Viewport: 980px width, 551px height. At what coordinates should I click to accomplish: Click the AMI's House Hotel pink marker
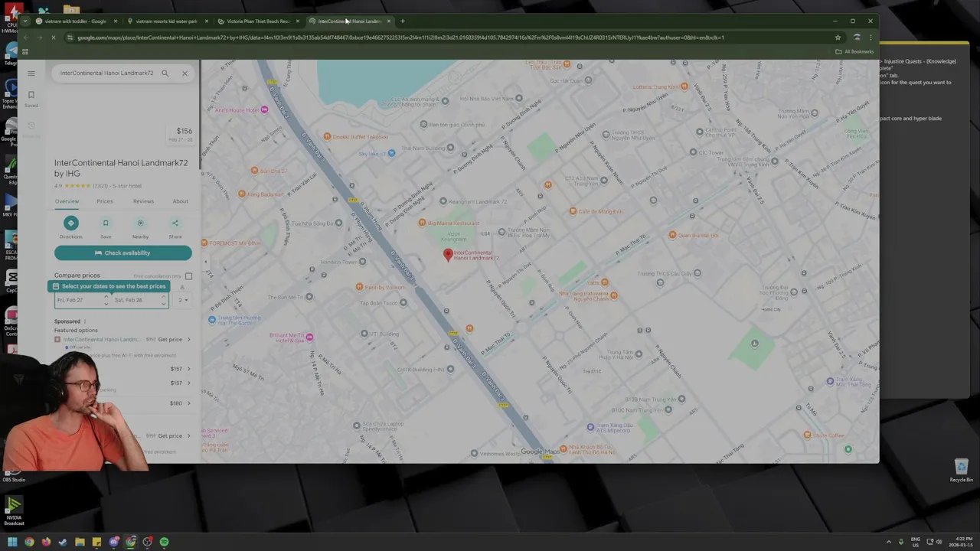pos(264,110)
